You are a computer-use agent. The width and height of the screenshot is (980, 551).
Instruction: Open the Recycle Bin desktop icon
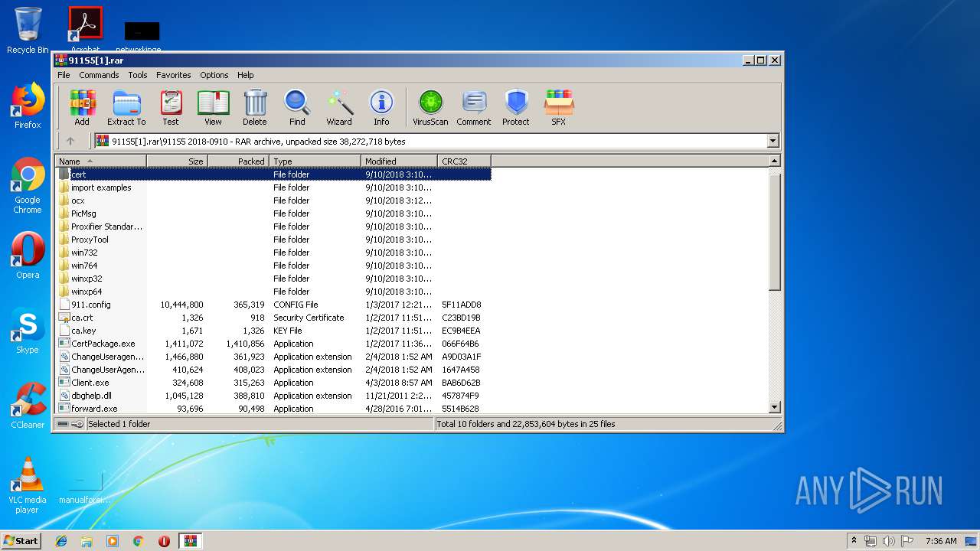[x=28, y=31]
